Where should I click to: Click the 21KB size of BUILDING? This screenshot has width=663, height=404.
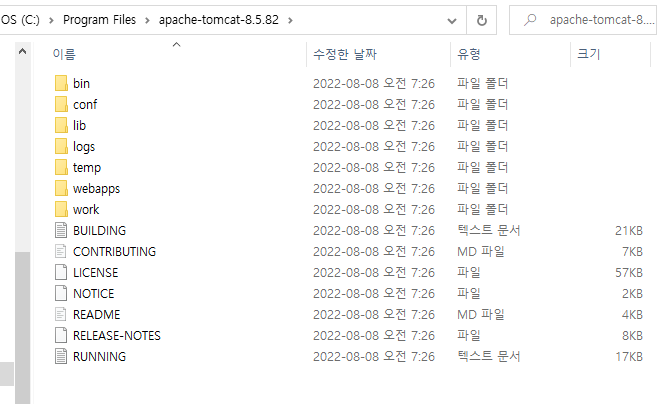click(x=629, y=230)
